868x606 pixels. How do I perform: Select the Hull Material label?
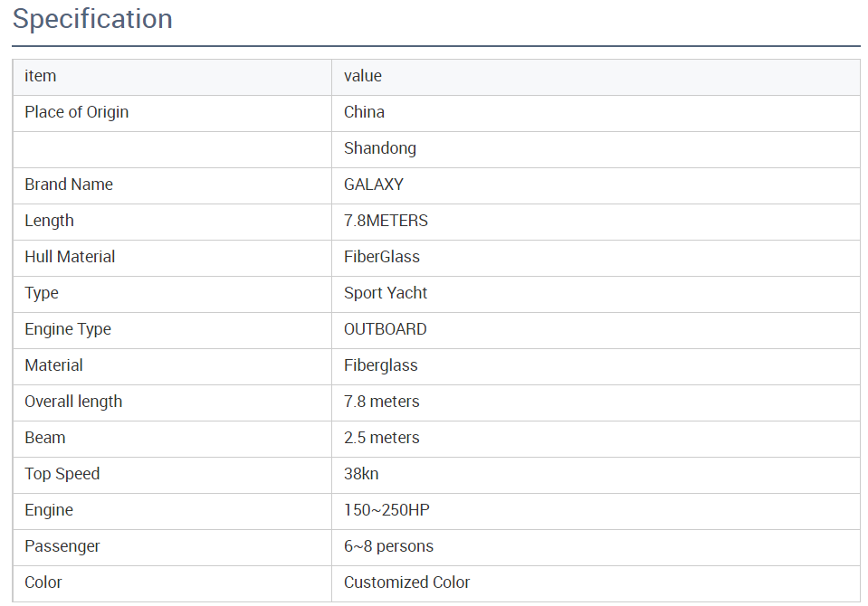tap(70, 257)
